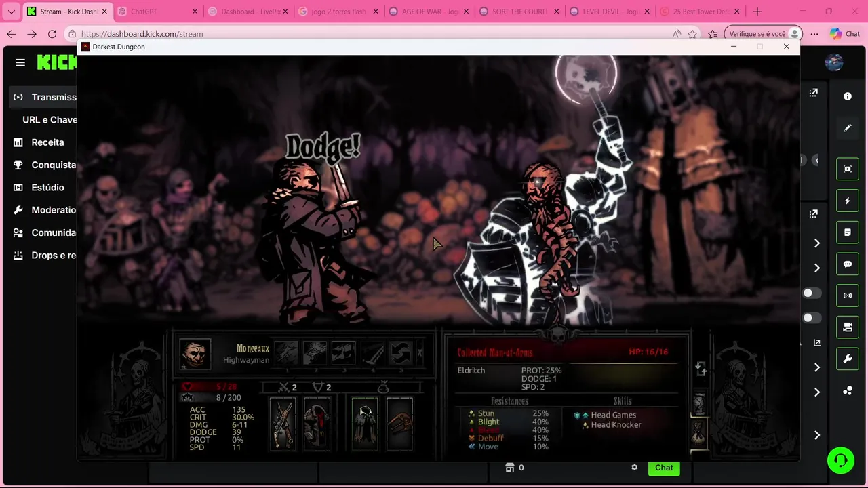Screen dimensions: 868x488
Task: Click the lightning bolt icon in Kick toolbar
Action: tap(848, 201)
